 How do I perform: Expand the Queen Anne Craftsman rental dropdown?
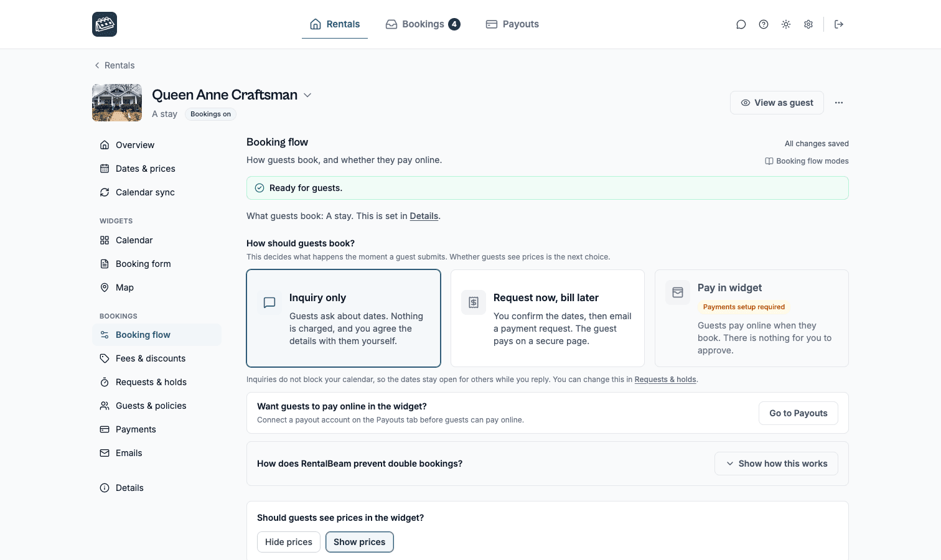click(307, 95)
